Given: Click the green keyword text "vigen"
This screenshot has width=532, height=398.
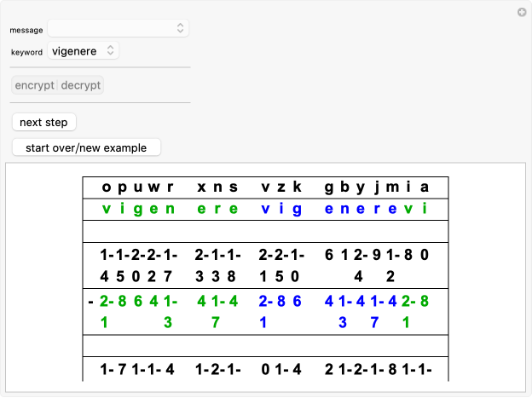Looking at the screenshot, I should pos(137,210).
